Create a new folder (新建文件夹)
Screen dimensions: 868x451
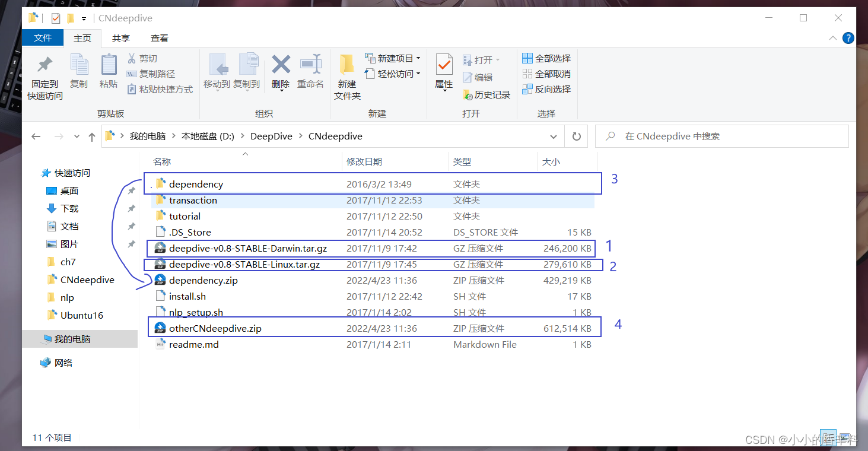346,76
